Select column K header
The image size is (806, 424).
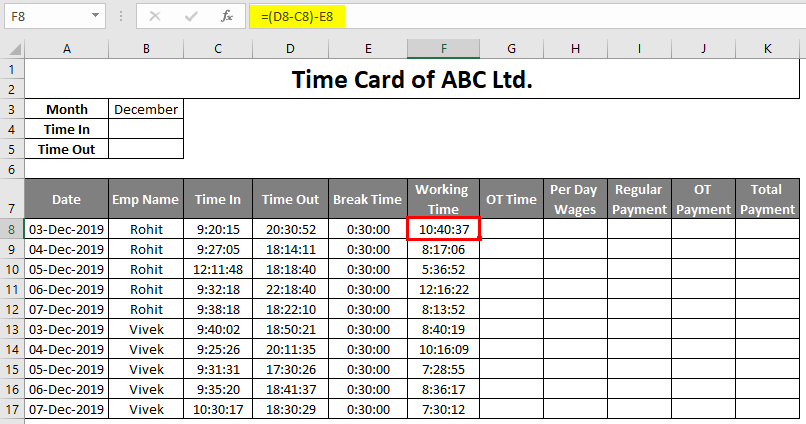click(767, 49)
